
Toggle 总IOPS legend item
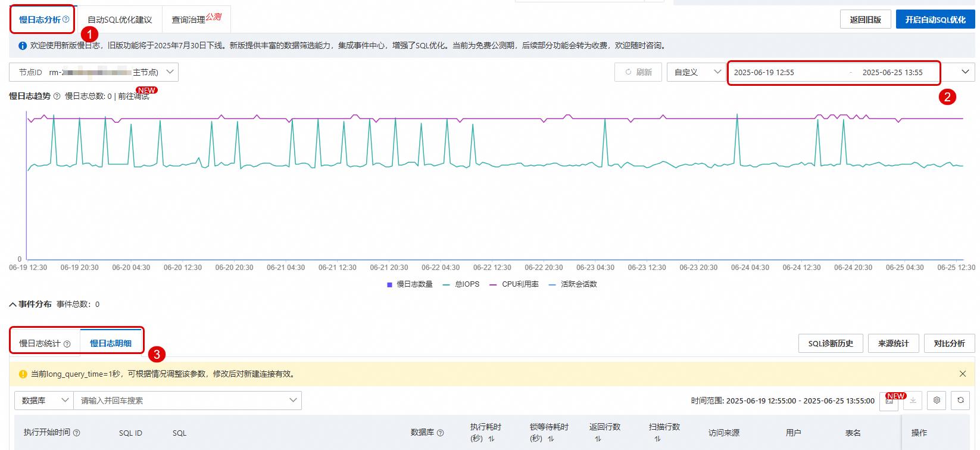(x=461, y=284)
